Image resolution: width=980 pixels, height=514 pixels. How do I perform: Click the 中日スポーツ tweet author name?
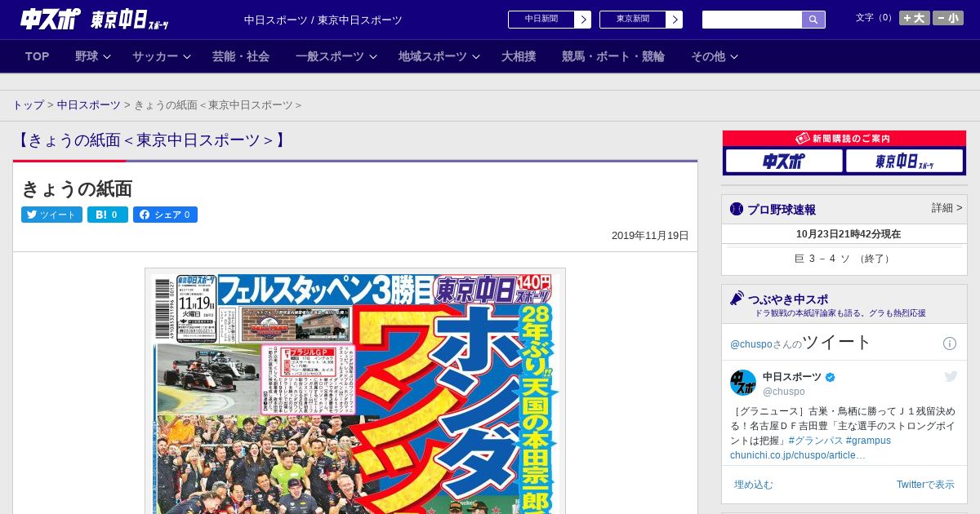tap(792, 377)
